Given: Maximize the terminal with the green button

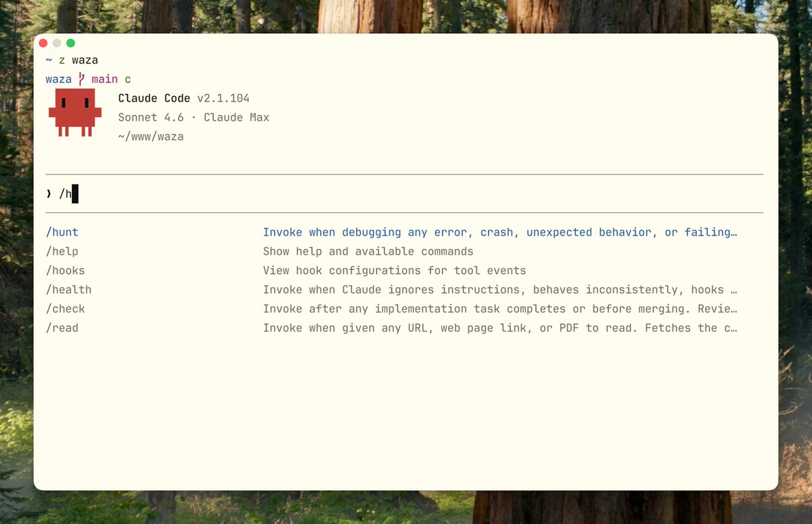Looking at the screenshot, I should click(70, 43).
